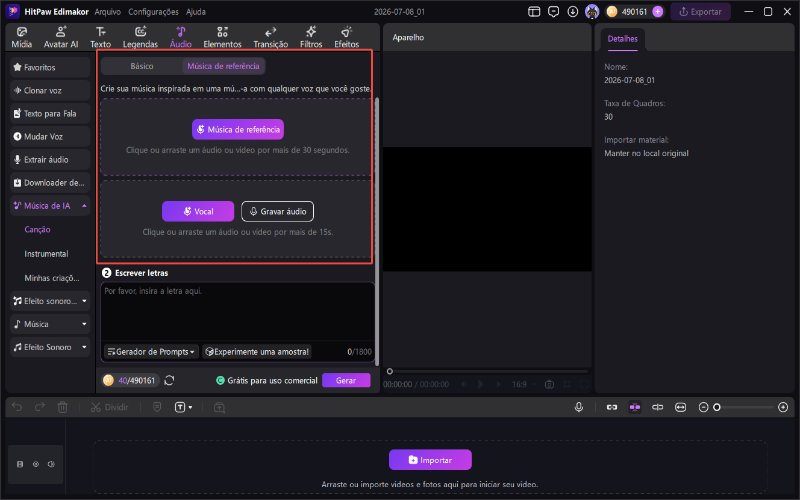The image size is (800, 500).
Task: Click Experimente uma amostra! button
Action: click(257, 352)
